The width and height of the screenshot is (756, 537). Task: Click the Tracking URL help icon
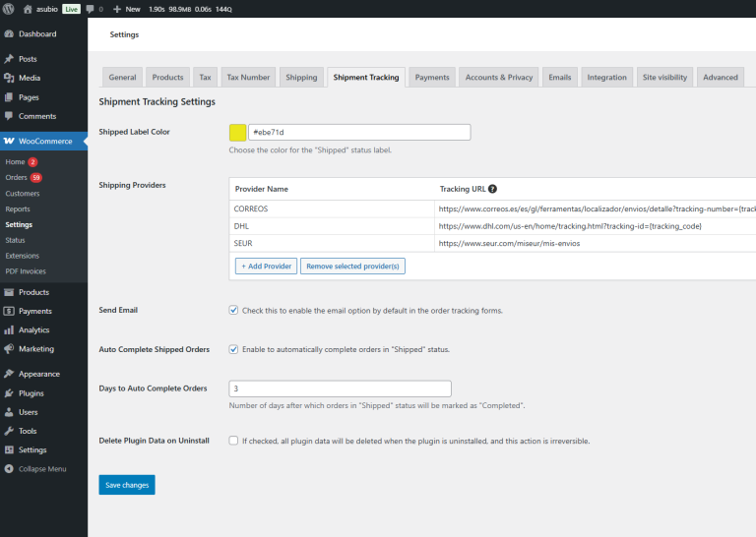pyautogui.click(x=492, y=189)
